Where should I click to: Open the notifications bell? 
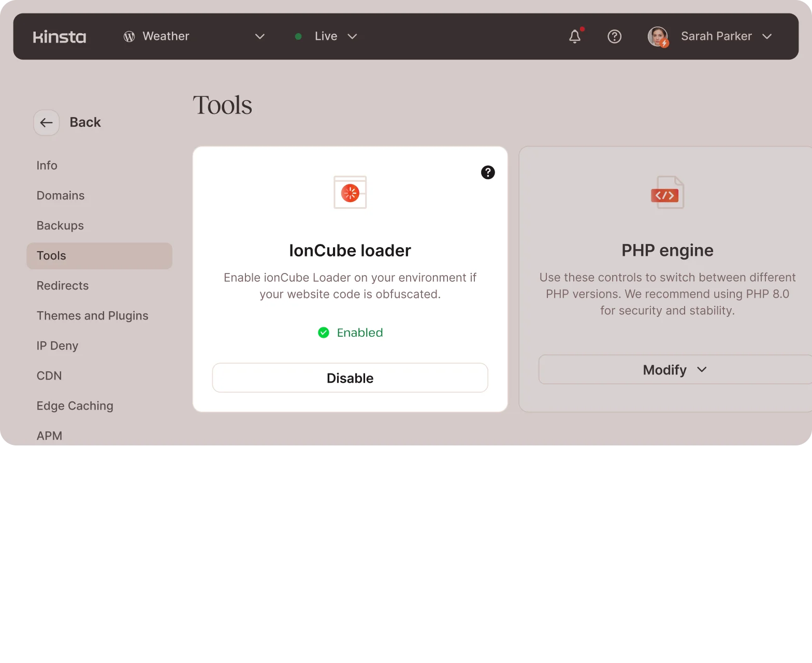tap(575, 36)
